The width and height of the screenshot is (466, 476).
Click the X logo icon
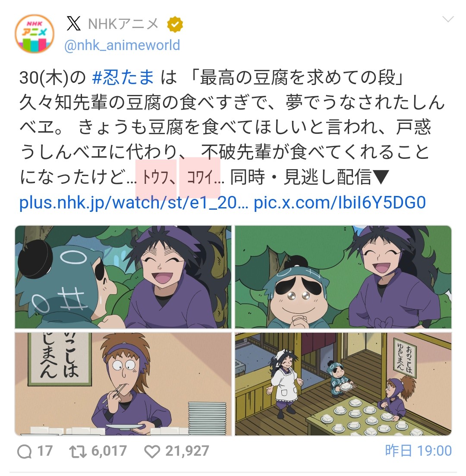click(73, 24)
